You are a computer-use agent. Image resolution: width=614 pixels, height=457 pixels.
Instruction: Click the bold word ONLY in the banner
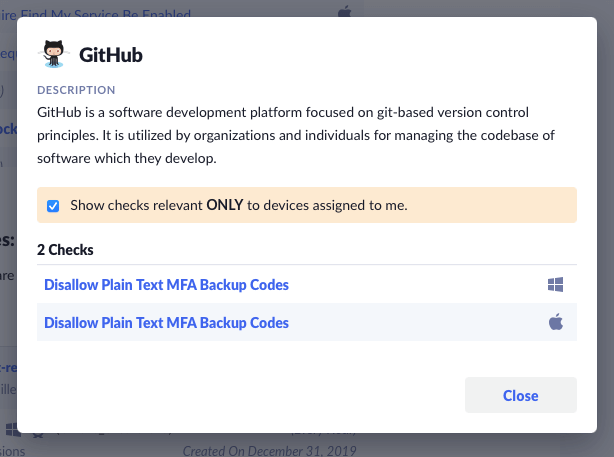tap(225, 206)
